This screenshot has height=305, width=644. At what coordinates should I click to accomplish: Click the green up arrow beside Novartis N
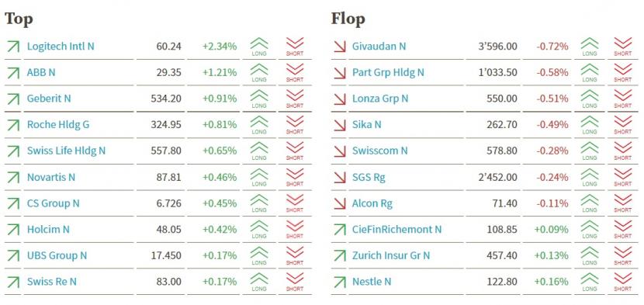[x=13, y=178]
